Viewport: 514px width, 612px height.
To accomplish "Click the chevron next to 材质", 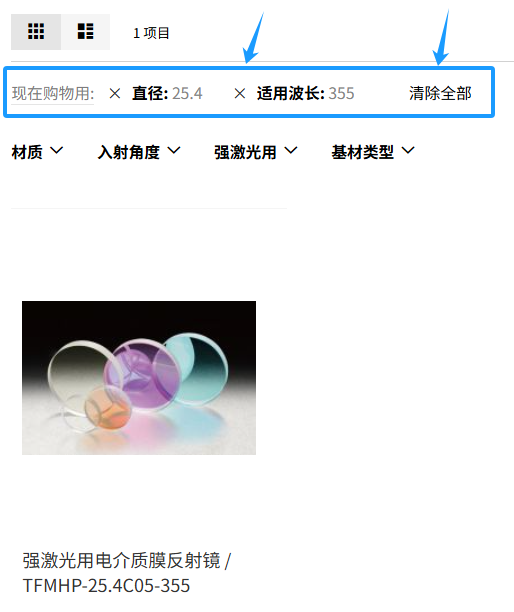I will click(57, 150).
